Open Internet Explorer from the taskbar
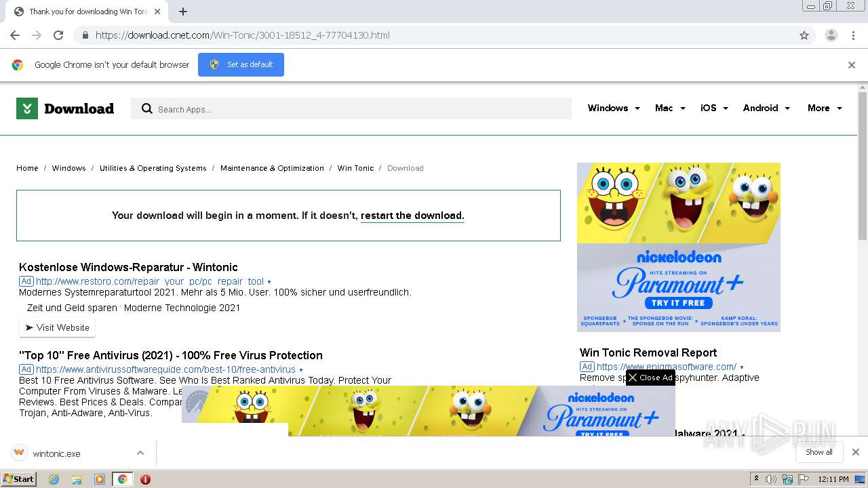Viewport: 868px width, 488px height. (54, 479)
